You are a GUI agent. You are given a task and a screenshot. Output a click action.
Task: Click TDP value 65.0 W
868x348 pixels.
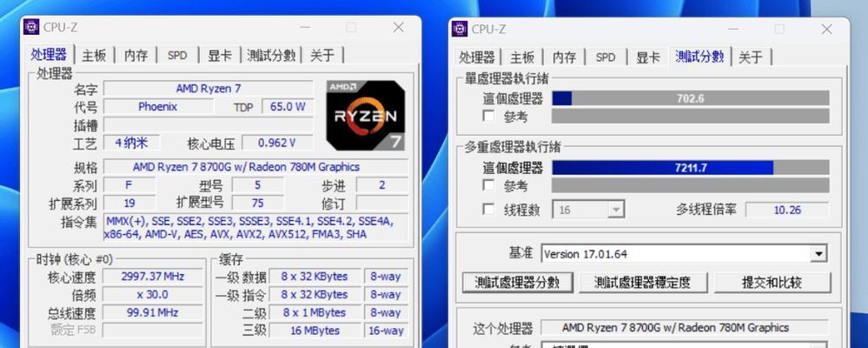(x=288, y=107)
